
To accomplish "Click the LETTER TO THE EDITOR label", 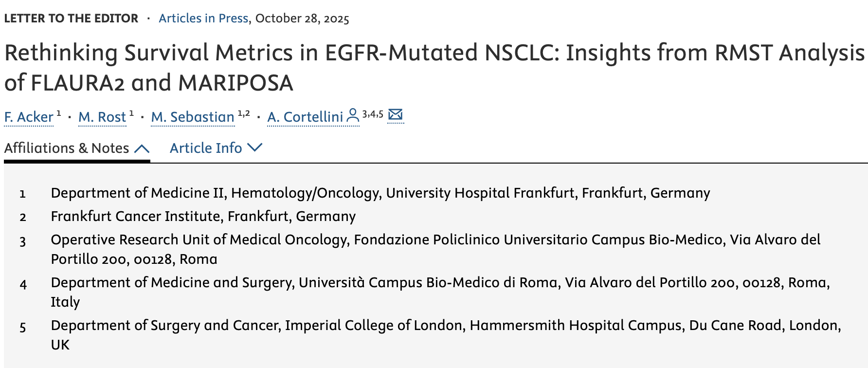I will click(70, 18).
